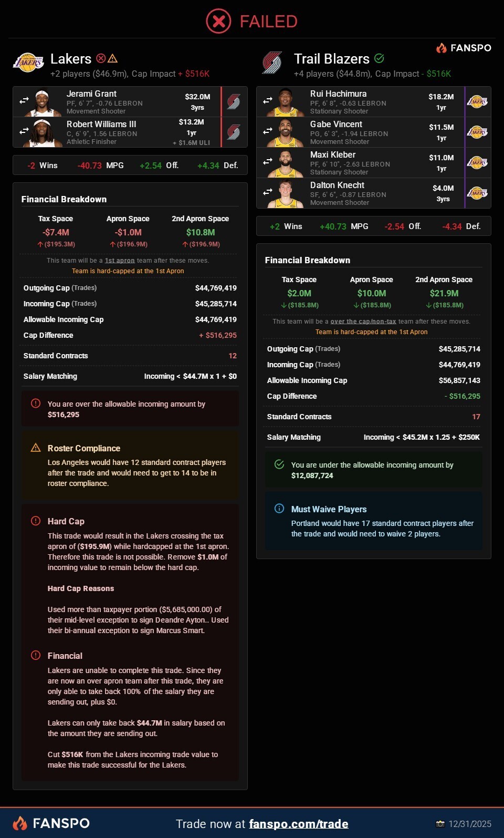Viewport: 504px width, 838px height.
Task: Click the Hard Cap error alert icon
Action: [36, 521]
